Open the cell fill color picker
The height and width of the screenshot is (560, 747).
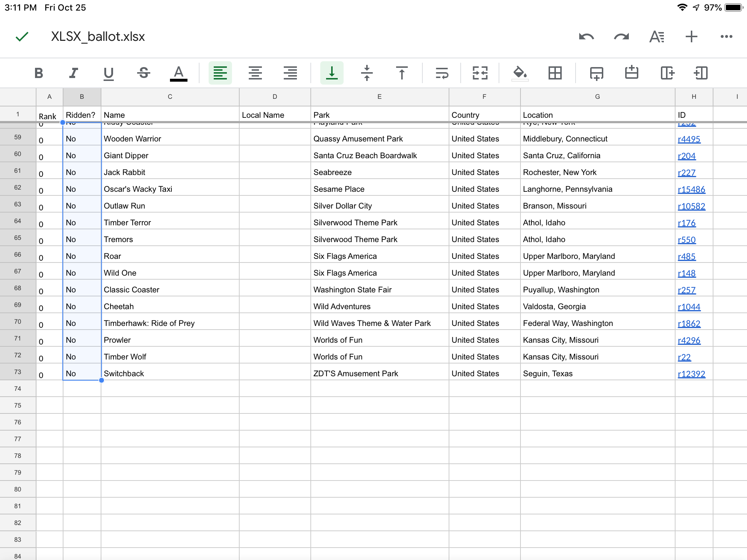pyautogui.click(x=520, y=73)
